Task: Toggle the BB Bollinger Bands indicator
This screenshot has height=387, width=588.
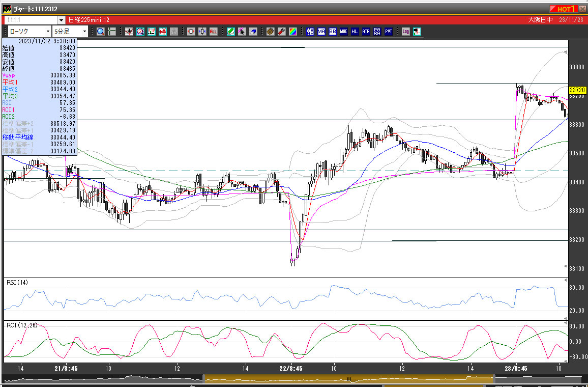Action: pos(333,32)
